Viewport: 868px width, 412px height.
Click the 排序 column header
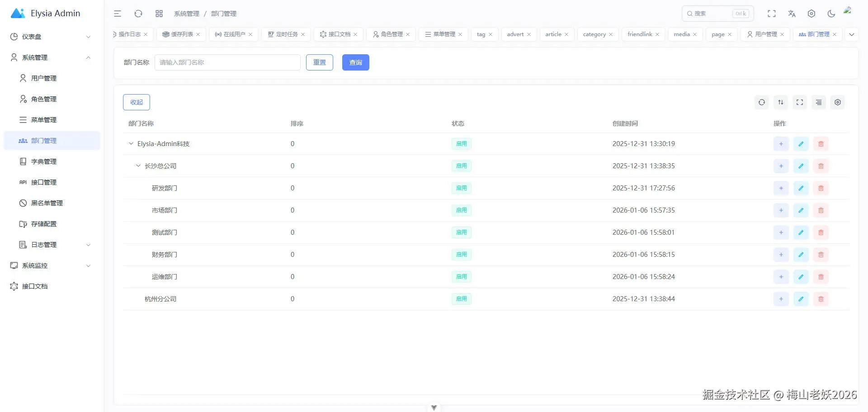point(297,123)
